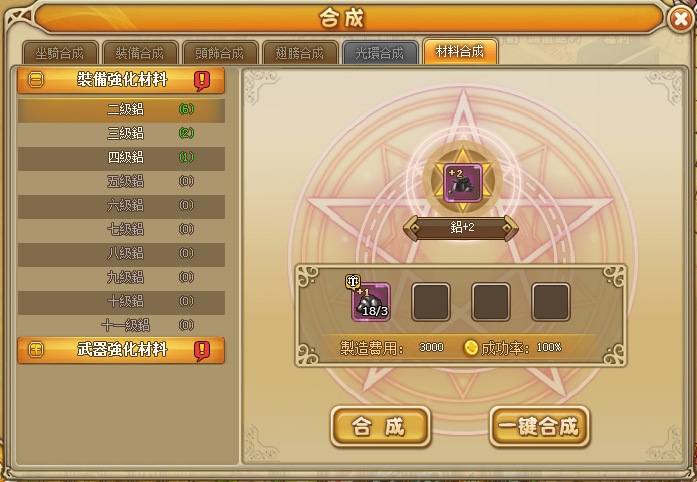This screenshot has height=482, width=697.
Task: Select 四級鋁 in the material list
Action: [121, 157]
